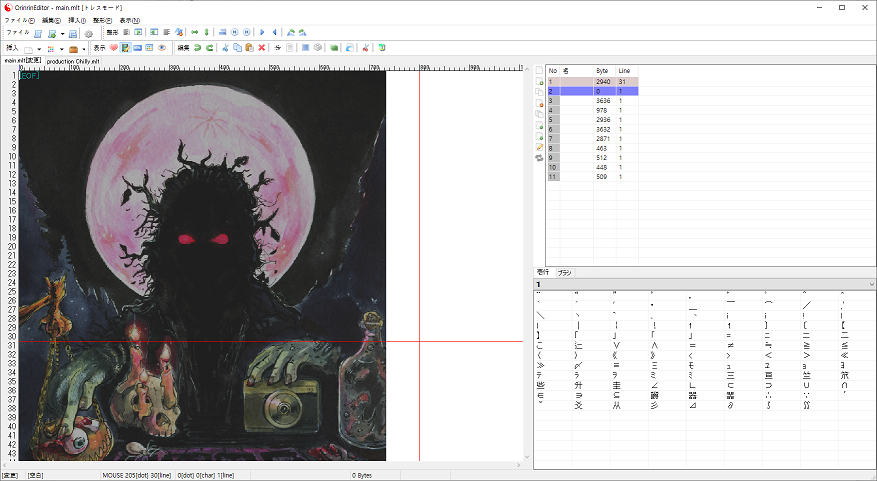Click the paste clipboard icon
This screenshot has width=877, height=481.
pyautogui.click(x=248, y=47)
